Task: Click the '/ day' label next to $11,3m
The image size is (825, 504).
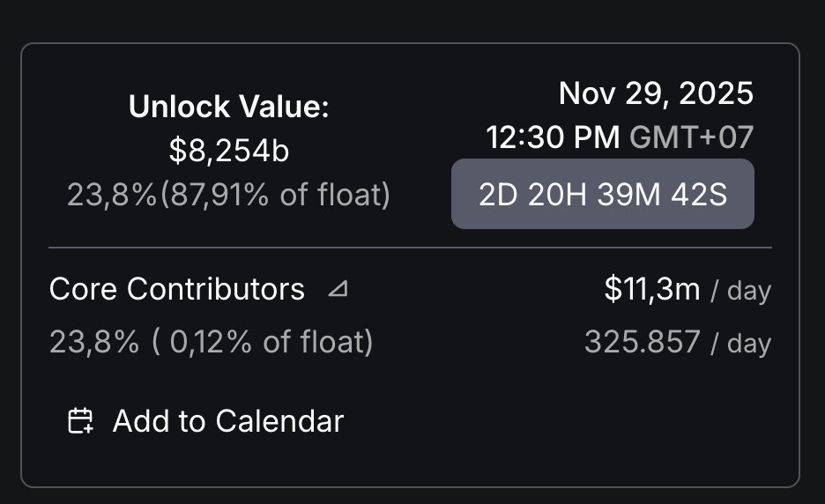Action: pos(740,290)
